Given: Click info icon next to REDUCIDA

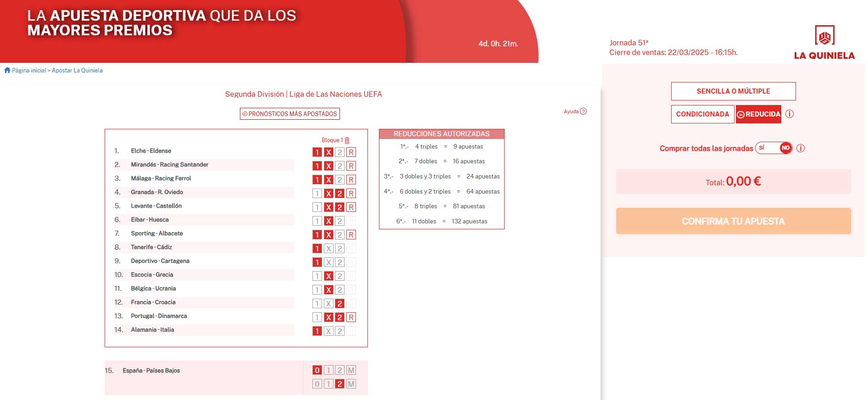Looking at the screenshot, I should click(789, 114).
